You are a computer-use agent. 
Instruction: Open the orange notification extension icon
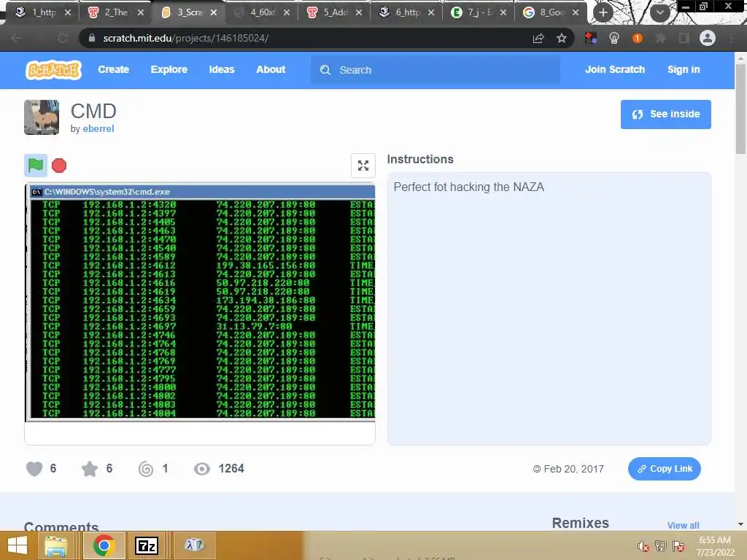pos(638,38)
